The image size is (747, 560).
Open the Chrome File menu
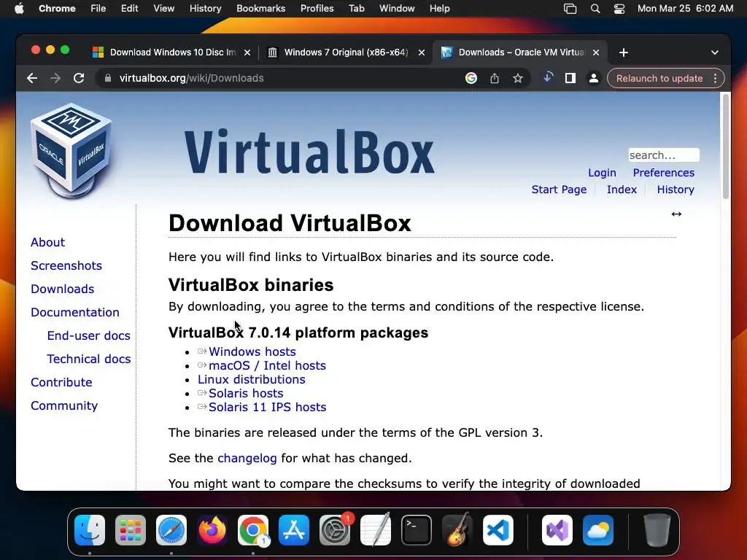click(98, 9)
